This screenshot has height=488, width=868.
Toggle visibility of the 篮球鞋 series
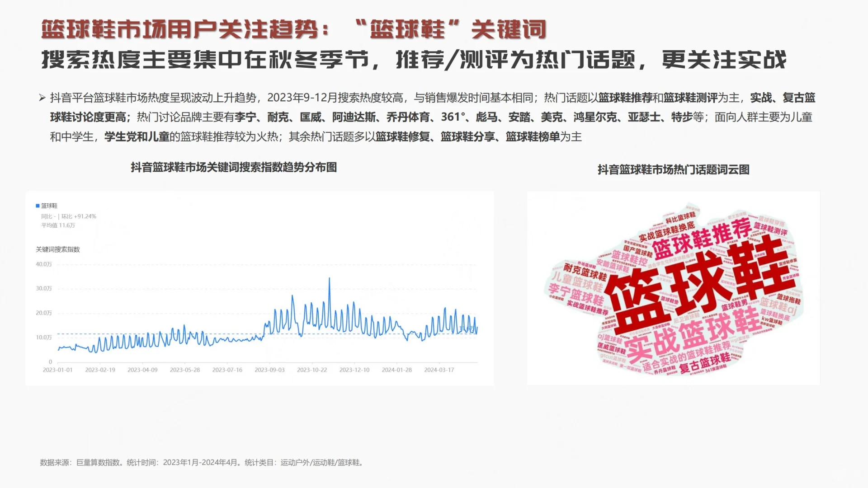click(x=50, y=205)
